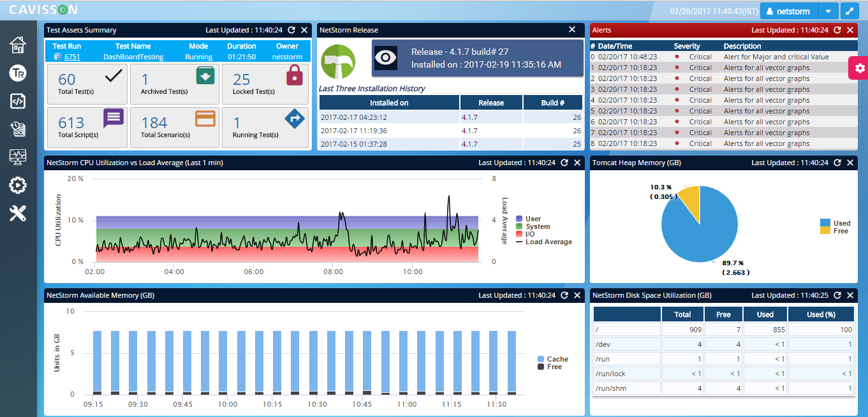Click the eye icon in release banner
868x417 pixels.
pyautogui.click(x=386, y=57)
